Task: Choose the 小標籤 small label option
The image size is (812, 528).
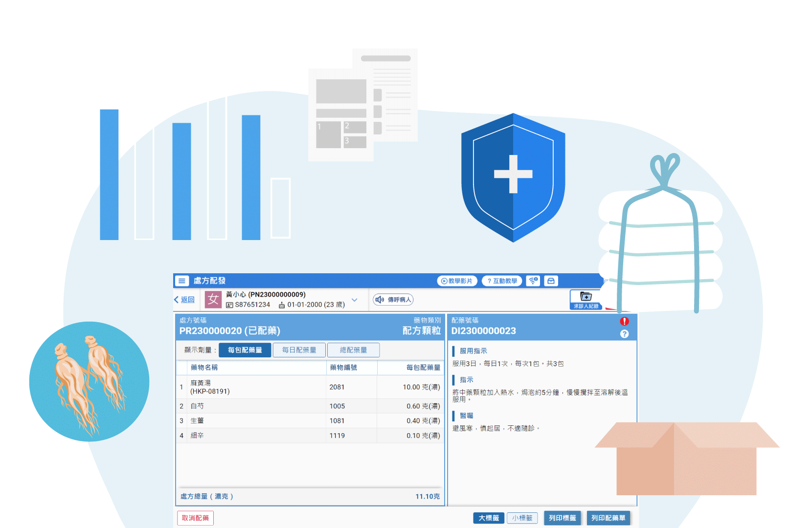Action: coord(522,518)
